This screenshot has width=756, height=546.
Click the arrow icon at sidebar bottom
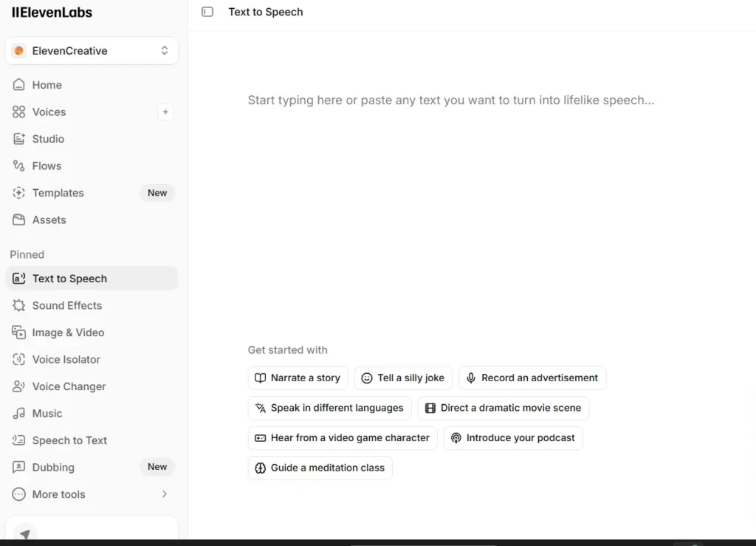tap(25, 534)
